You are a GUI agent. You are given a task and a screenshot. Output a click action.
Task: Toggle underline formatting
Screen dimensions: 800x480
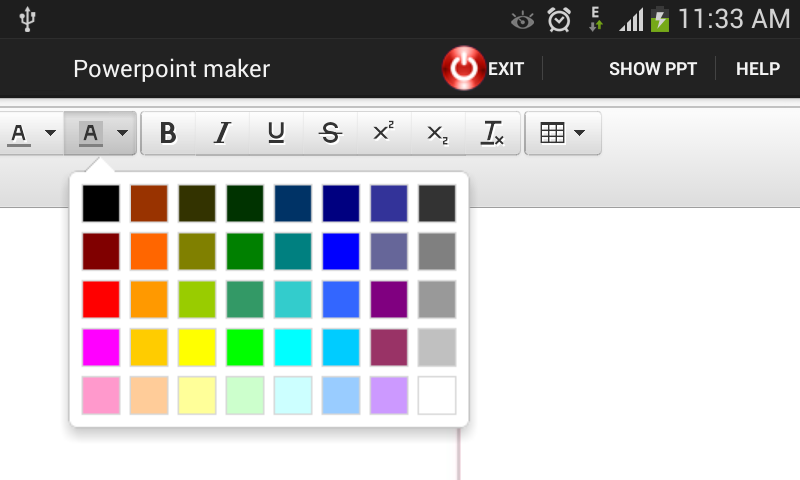276,133
